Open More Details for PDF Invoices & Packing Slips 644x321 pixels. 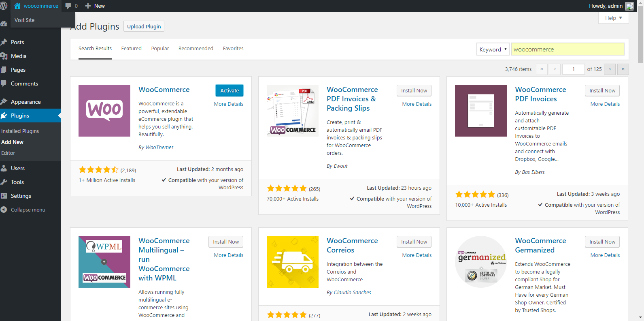point(417,104)
